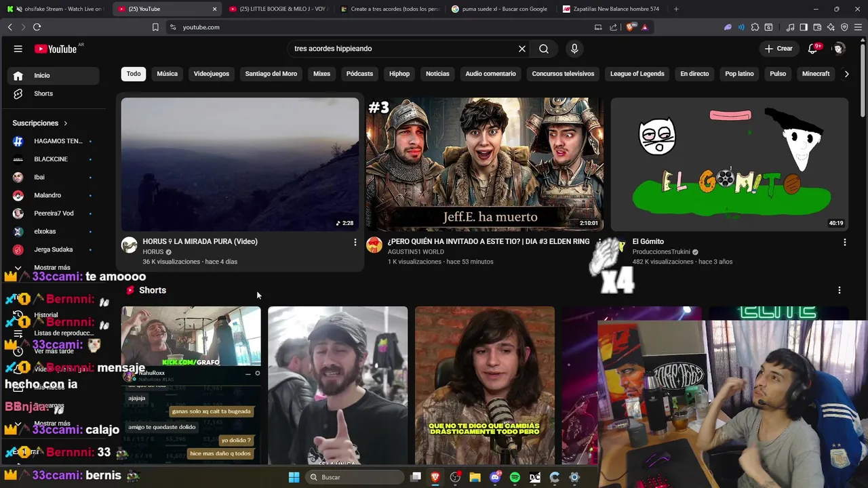Click the magnifier search button
Screen dimensions: 868x488
[544, 49]
